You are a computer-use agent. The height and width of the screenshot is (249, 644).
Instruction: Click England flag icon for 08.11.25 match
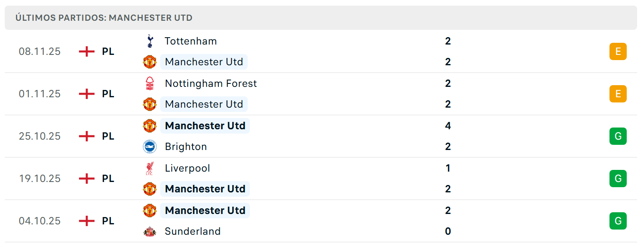[87, 51]
